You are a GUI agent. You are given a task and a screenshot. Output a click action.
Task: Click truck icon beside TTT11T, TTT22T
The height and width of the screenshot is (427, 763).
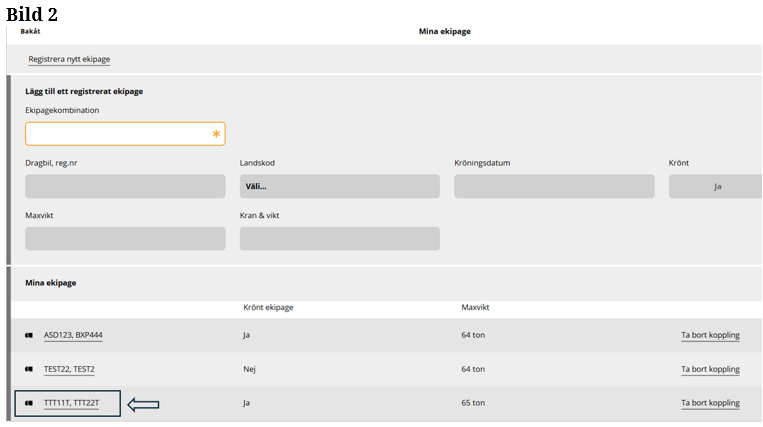(x=30, y=404)
